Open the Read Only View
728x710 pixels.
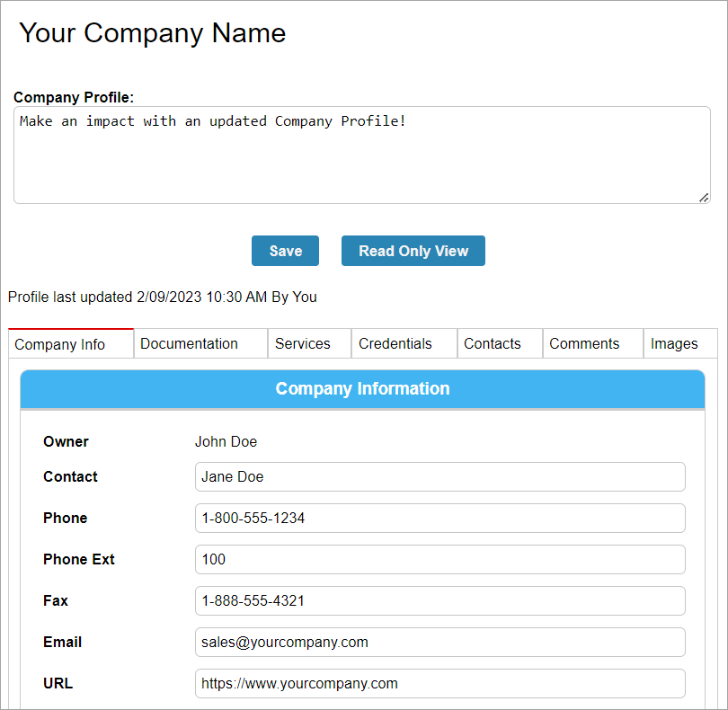click(413, 251)
